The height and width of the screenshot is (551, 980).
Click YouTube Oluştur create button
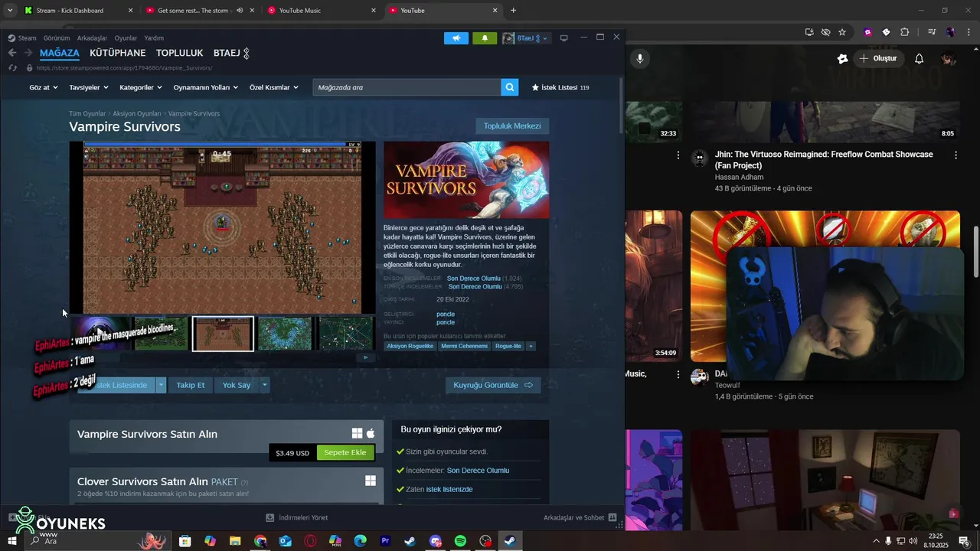(x=878, y=59)
